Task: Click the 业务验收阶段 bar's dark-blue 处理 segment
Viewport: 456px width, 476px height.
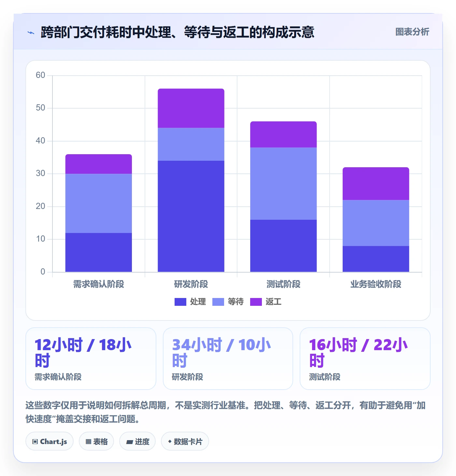Action: 376,259
